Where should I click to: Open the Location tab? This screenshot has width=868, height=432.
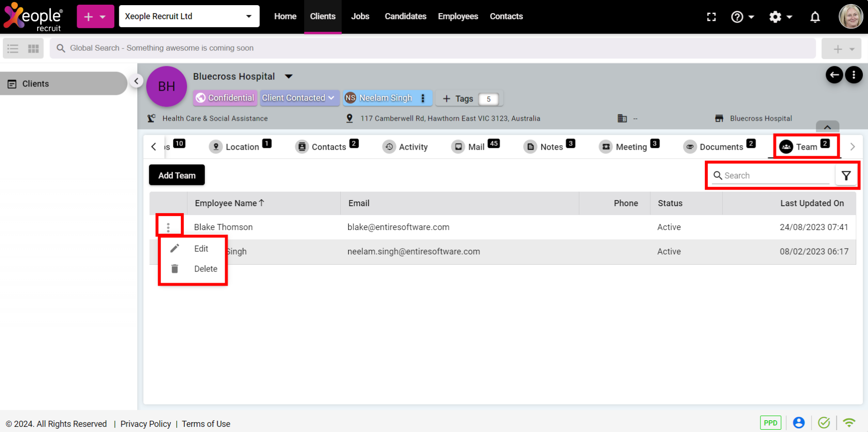240,147
